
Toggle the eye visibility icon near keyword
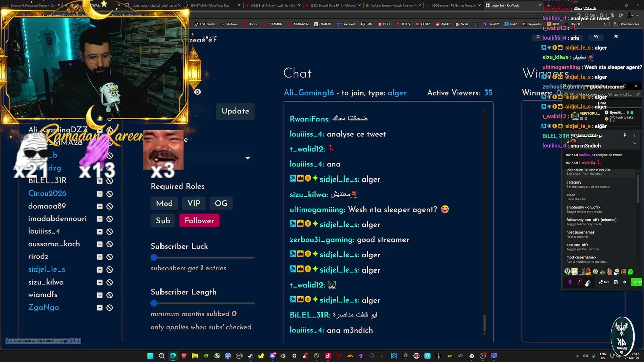(197, 92)
